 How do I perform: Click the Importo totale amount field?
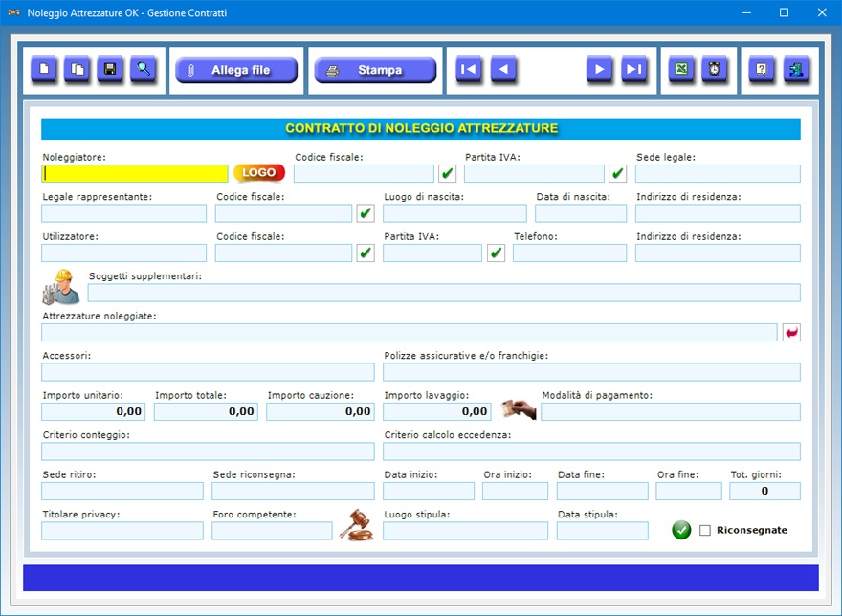tap(206, 412)
